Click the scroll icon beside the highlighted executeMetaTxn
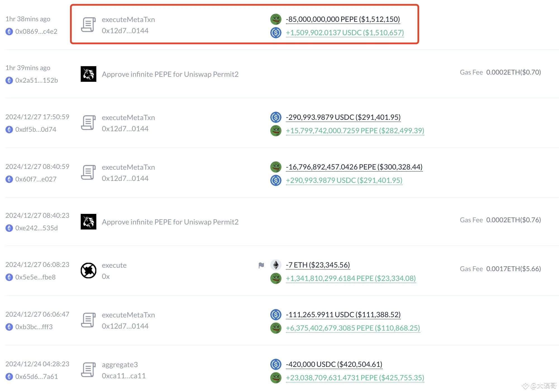Image resolution: width=559 pixels, height=392 pixels. point(88,25)
